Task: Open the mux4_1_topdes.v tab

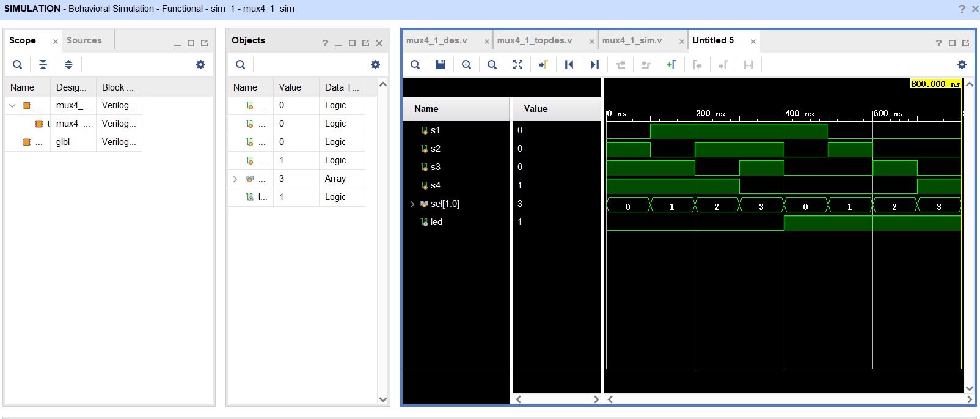Action: click(535, 40)
